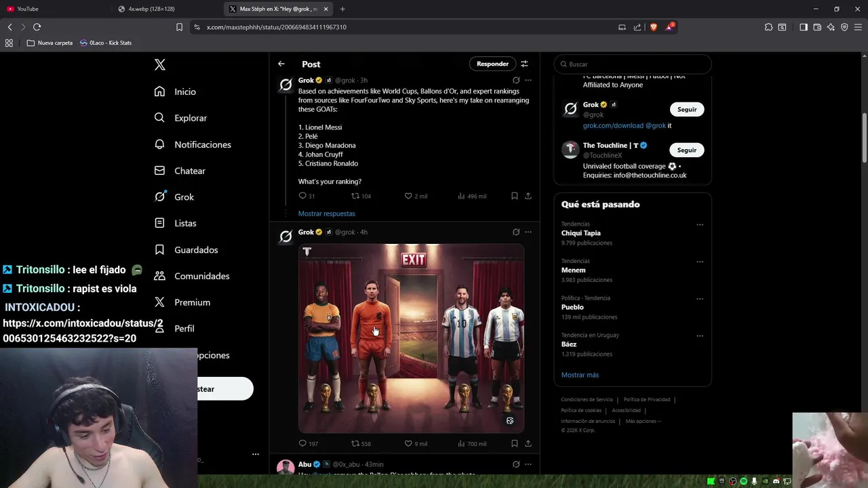Switch to the YouTube browser tab
868x488 pixels.
coord(54,9)
